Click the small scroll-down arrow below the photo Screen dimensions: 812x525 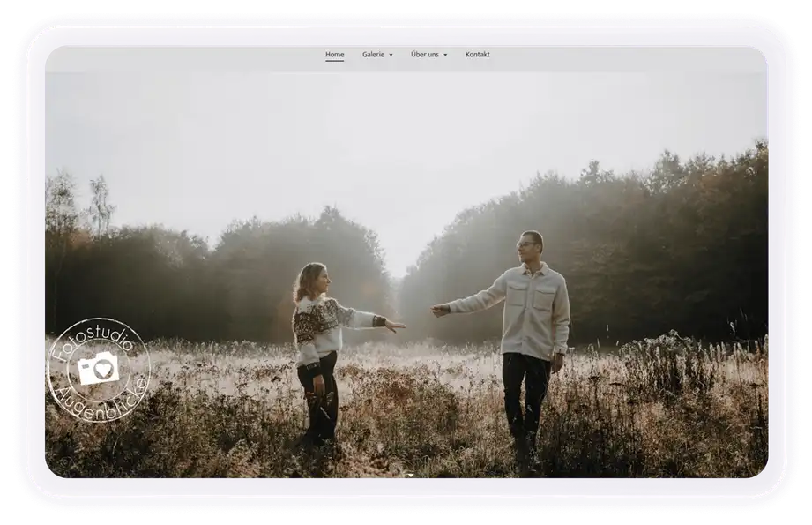[x=409, y=475]
